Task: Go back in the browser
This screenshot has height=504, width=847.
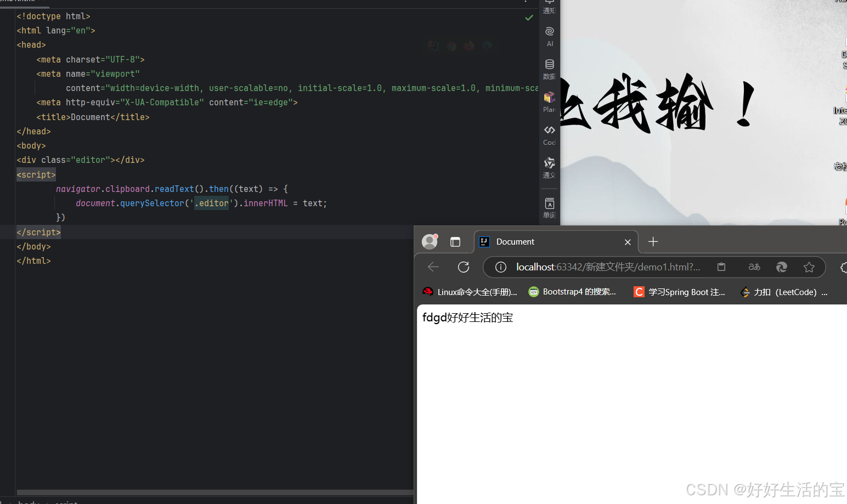Action: (x=433, y=267)
